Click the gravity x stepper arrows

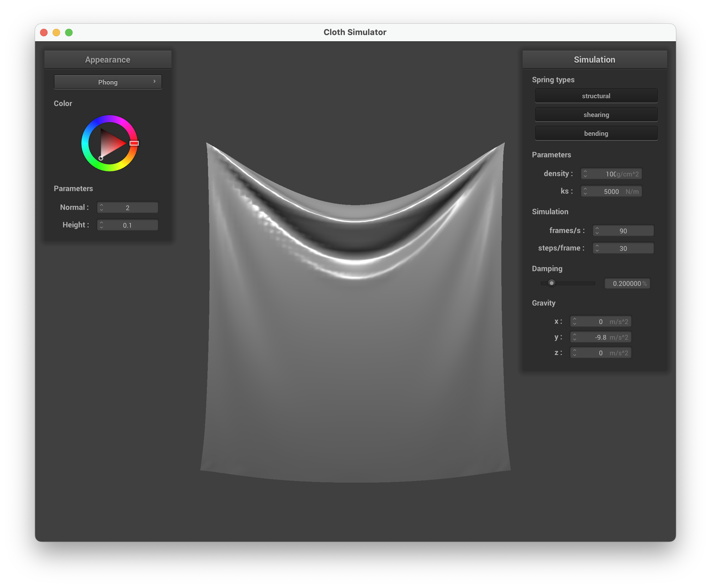click(x=574, y=322)
